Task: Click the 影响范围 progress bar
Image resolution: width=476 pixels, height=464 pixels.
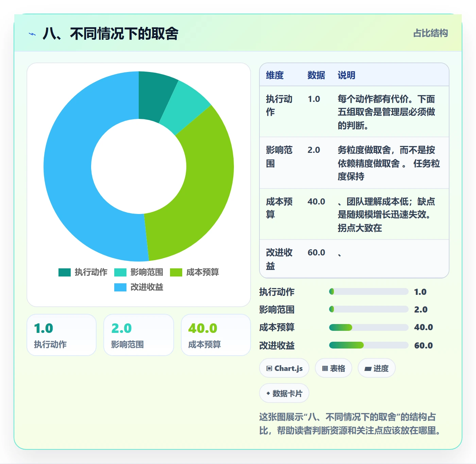Action: tap(369, 309)
